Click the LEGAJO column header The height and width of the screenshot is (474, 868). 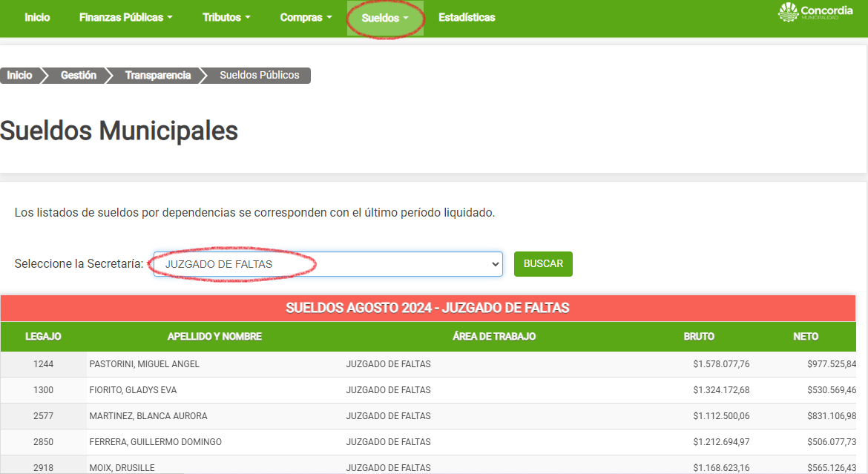coord(43,337)
